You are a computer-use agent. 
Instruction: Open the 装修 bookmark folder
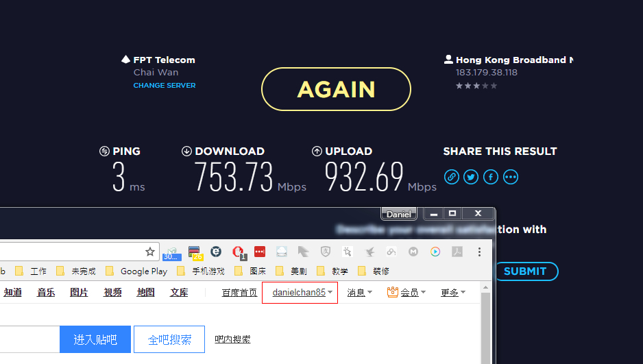pyautogui.click(x=374, y=271)
